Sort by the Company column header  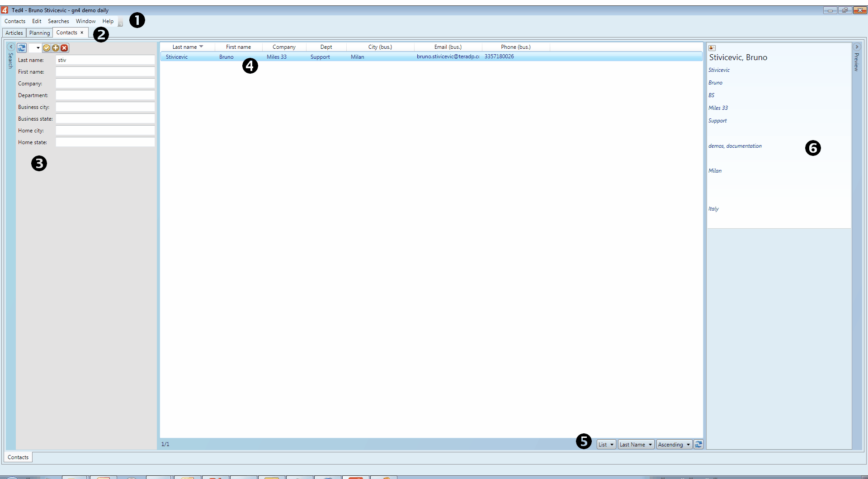284,47
